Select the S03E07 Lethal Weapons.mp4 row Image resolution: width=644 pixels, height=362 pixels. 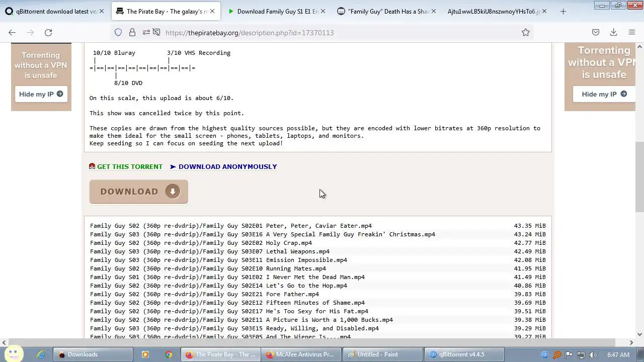(x=318, y=251)
